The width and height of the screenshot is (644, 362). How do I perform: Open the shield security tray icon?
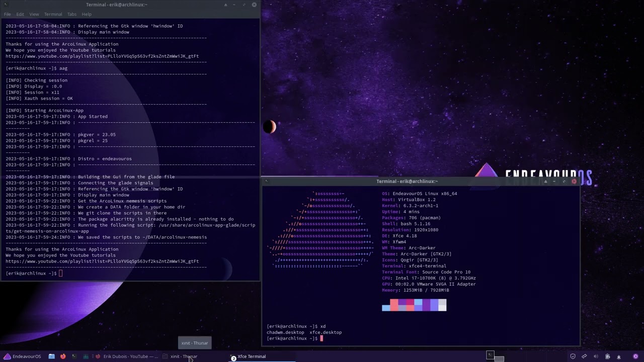click(573, 356)
